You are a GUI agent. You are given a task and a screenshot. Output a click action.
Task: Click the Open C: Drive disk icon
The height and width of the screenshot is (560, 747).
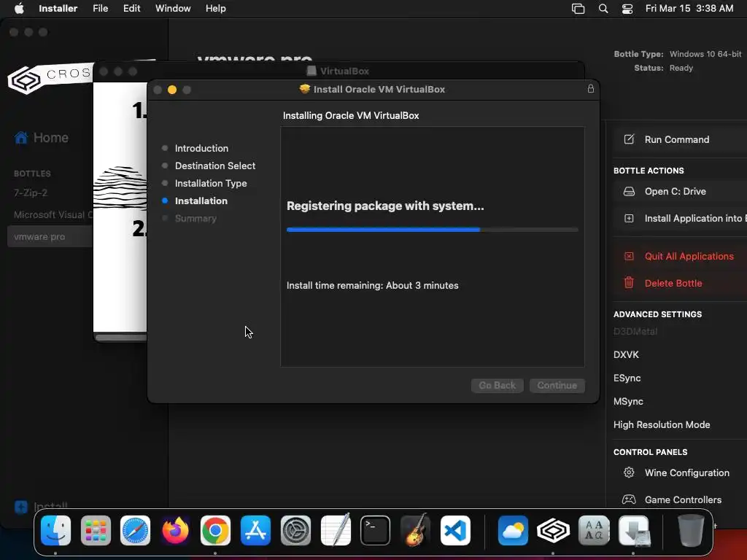click(x=629, y=192)
